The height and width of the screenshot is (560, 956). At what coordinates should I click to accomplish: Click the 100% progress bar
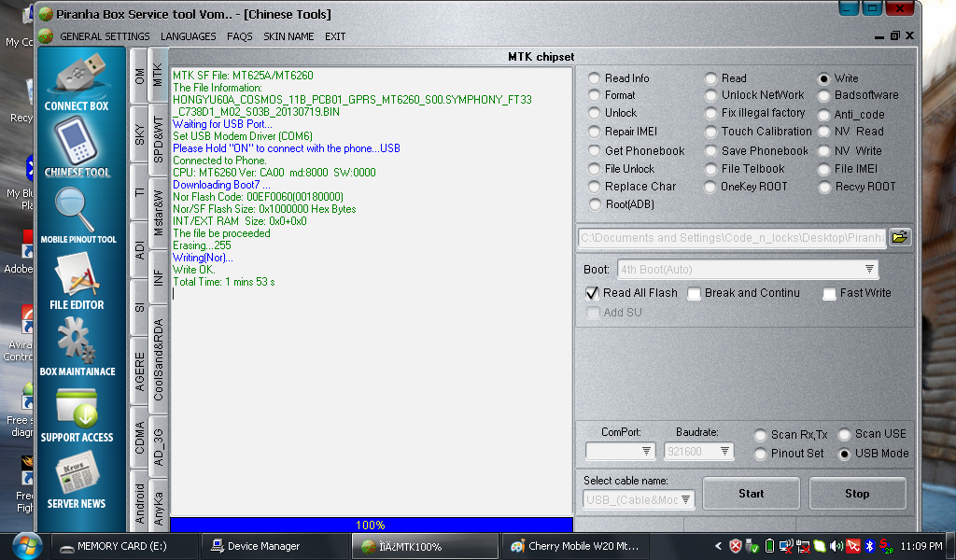(371, 525)
